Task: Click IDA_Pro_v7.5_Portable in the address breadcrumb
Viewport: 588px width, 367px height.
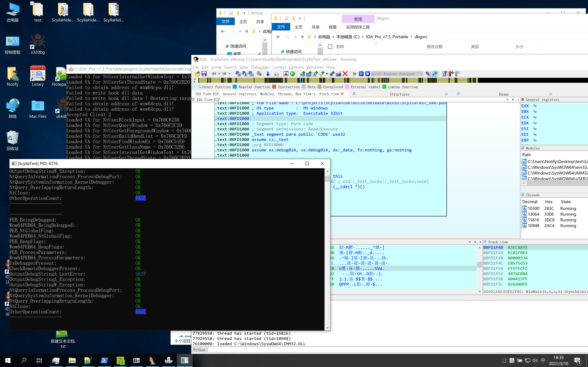Action: pyautogui.click(x=387, y=37)
